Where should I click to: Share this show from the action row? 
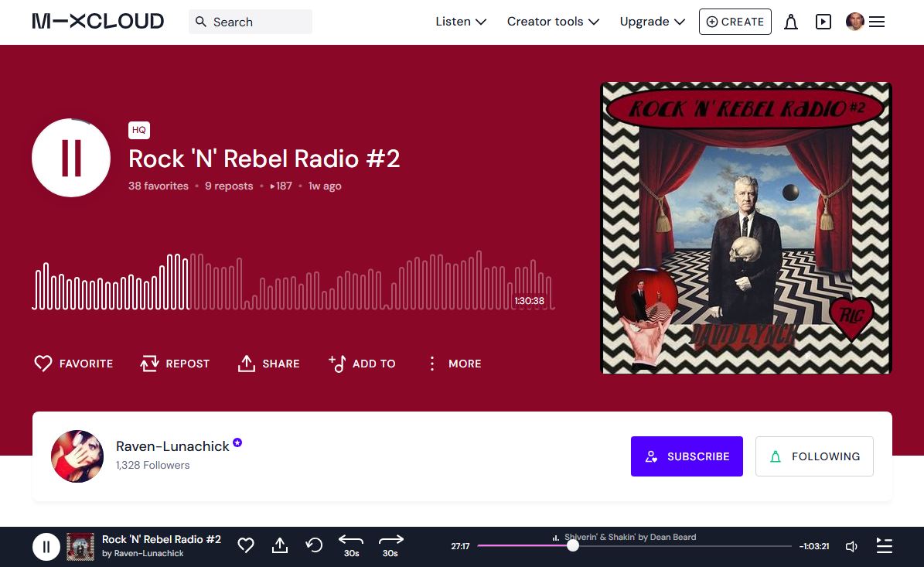coord(269,364)
